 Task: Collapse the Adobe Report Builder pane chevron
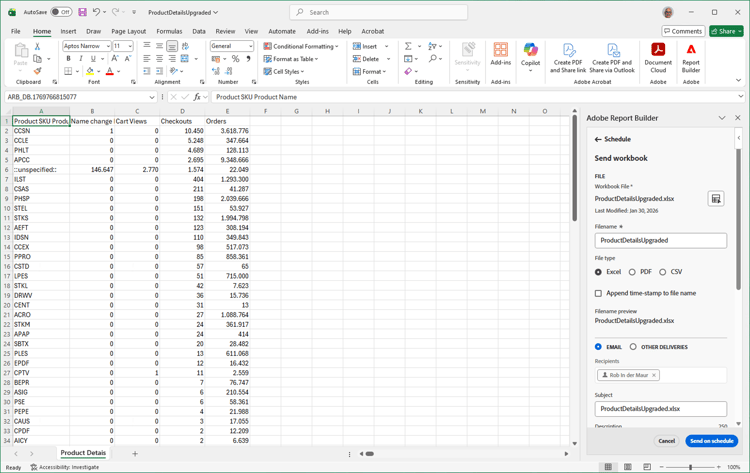coord(722,118)
